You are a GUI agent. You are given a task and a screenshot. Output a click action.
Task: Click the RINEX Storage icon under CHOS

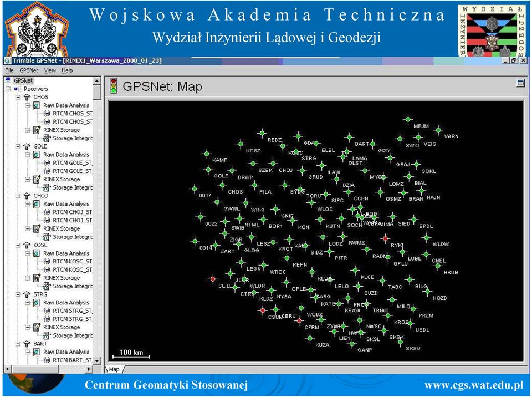click(x=37, y=130)
